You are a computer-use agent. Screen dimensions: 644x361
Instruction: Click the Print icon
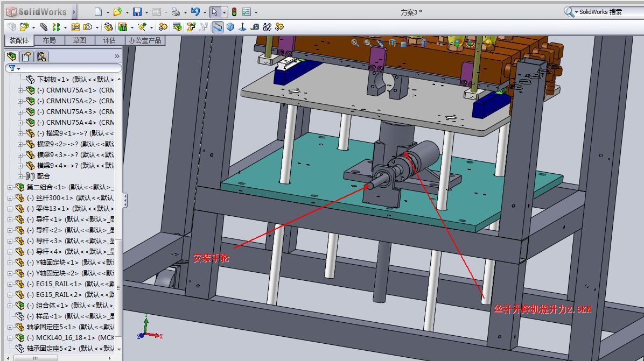click(x=176, y=12)
